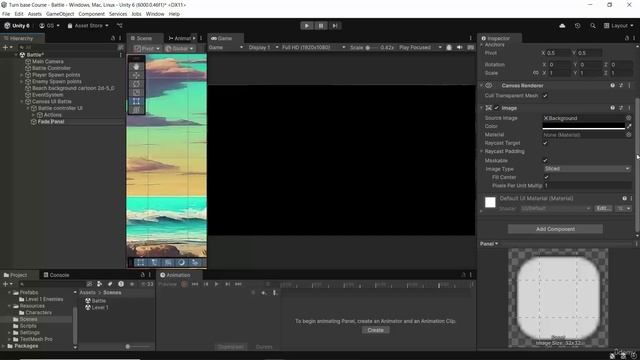Lock the Inspector panel
Image resolution: width=640 pixels, height=360 pixels.
[x=627, y=38]
